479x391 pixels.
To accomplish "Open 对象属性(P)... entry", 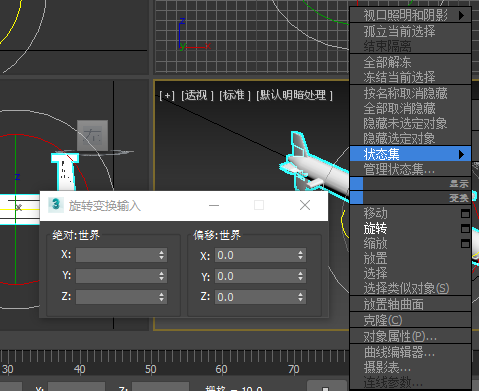I will click(410, 336).
